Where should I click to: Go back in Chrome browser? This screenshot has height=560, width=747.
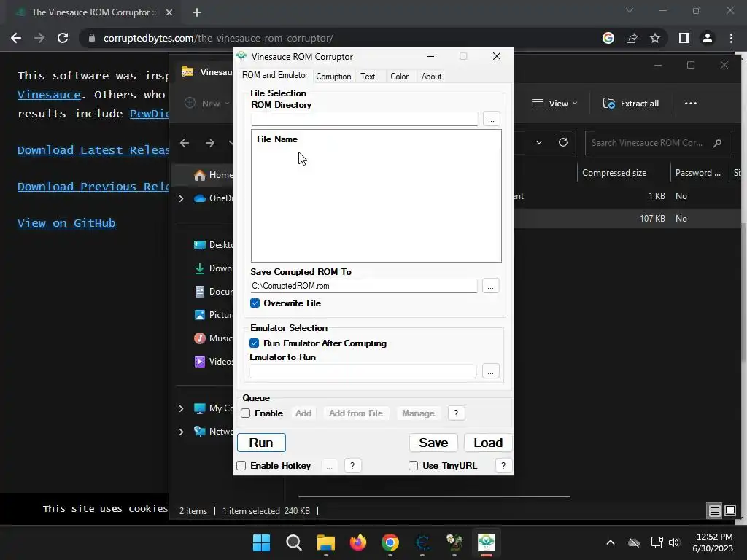16,38
